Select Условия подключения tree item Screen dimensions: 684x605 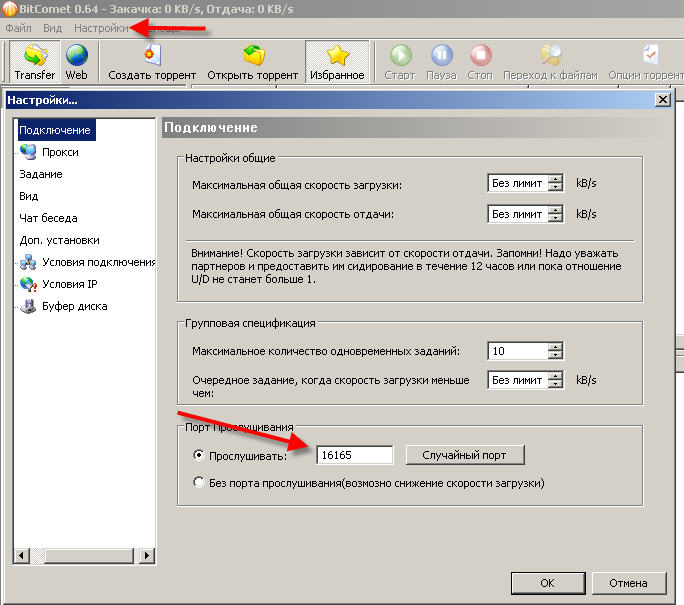point(99,262)
